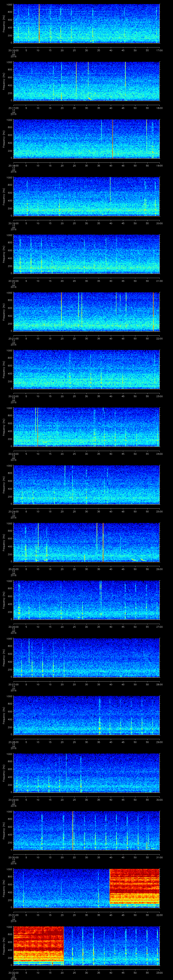Click the 20:00 end time label
The image size is (173, 980).
tap(160, 223)
